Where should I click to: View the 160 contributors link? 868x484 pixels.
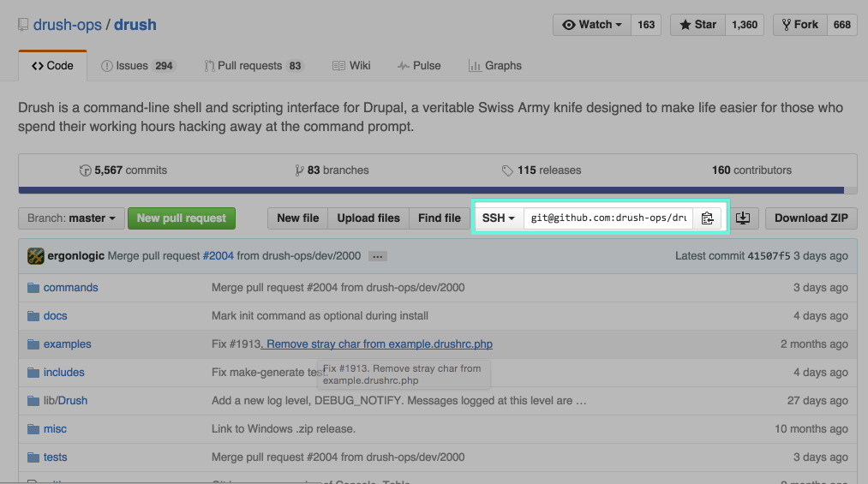coord(751,170)
